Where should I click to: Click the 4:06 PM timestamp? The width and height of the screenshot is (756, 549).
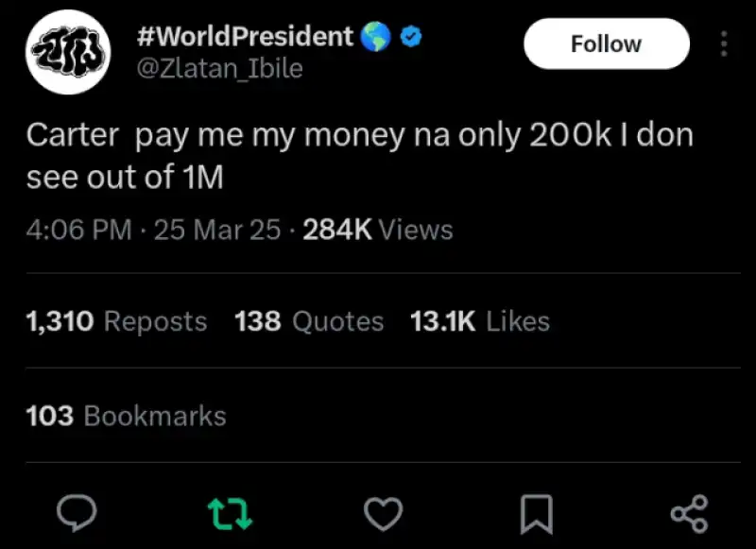(x=78, y=230)
